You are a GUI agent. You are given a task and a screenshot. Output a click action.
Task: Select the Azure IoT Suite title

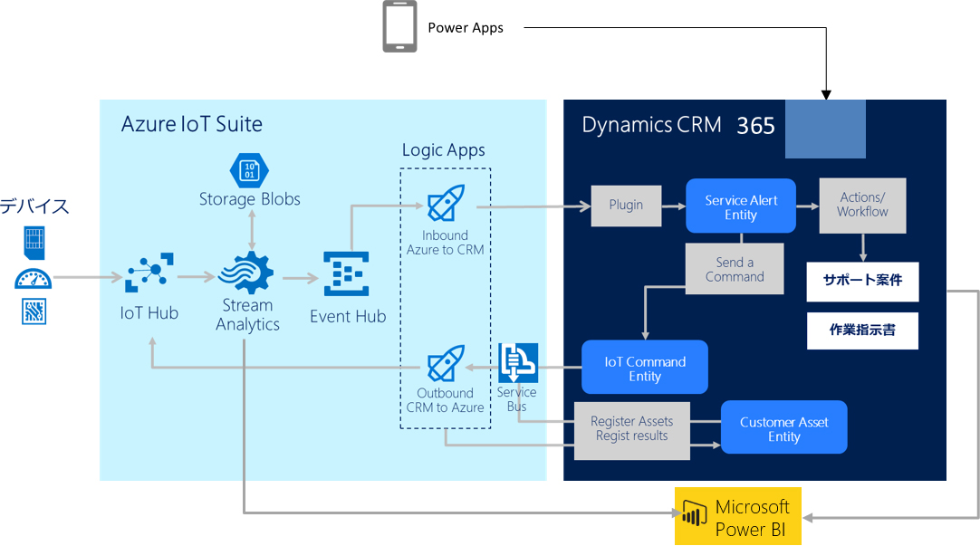(192, 124)
